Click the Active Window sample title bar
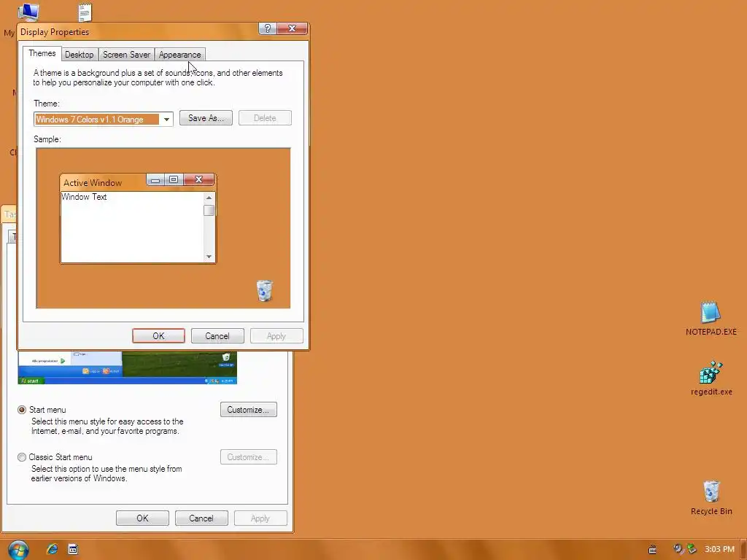Viewport: 747px width, 560px height. (103, 182)
